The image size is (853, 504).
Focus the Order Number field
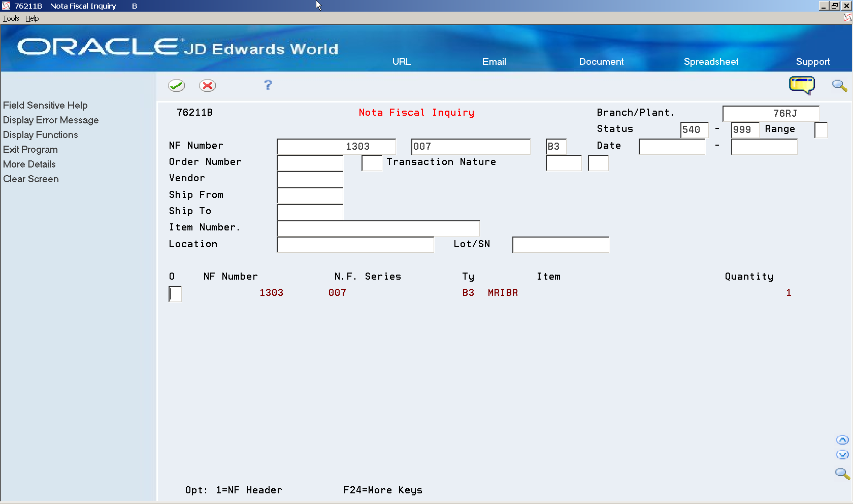pos(310,163)
